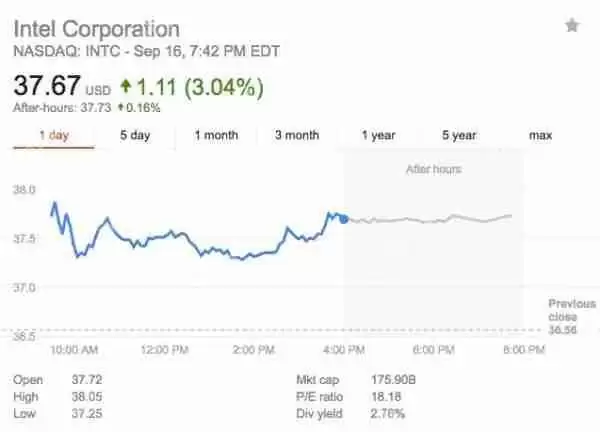Viewport: 600px width, 432px height.
Task: Click the blue closing-price dot on chart
Action: point(344,218)
